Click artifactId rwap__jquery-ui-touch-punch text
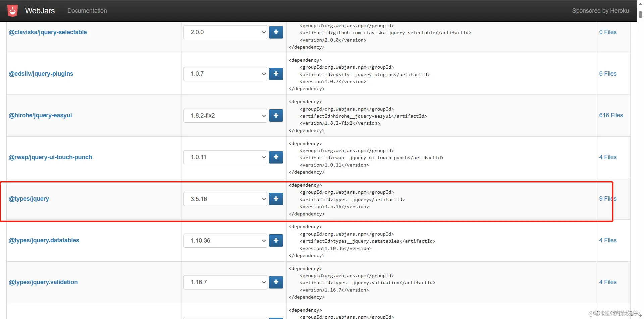 [372, 157]
